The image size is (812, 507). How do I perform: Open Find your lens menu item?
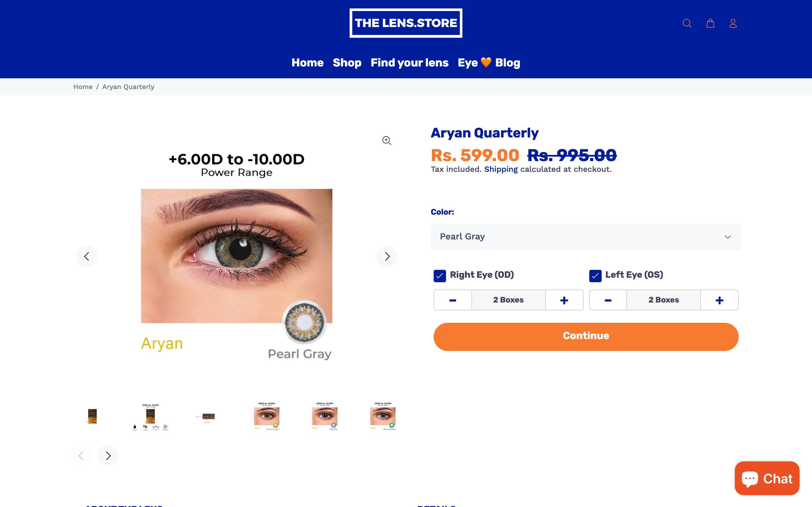pos(409,62)
